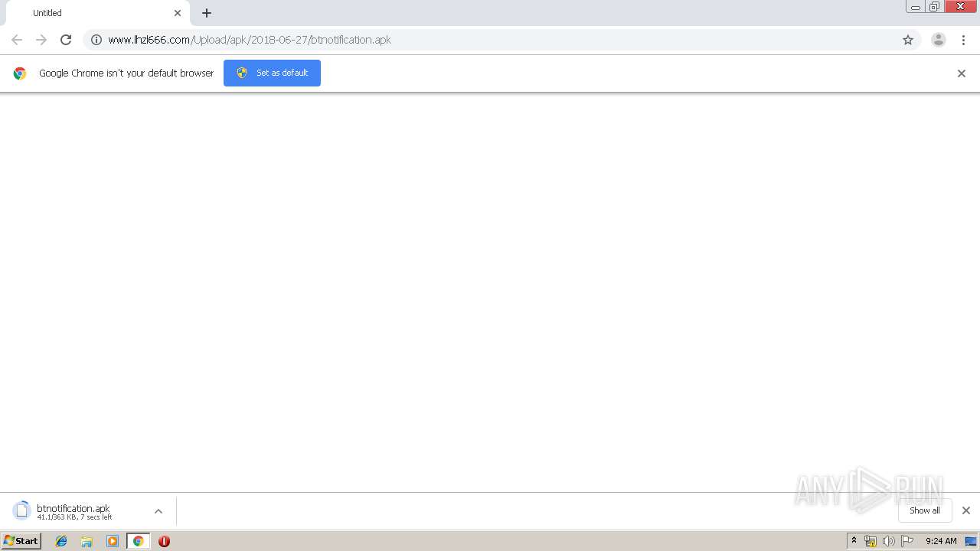Image resolution: width=980 pixels, height=551 pixels.
Task: Show hidden system tray icons
Action: (x=854, y=541)
